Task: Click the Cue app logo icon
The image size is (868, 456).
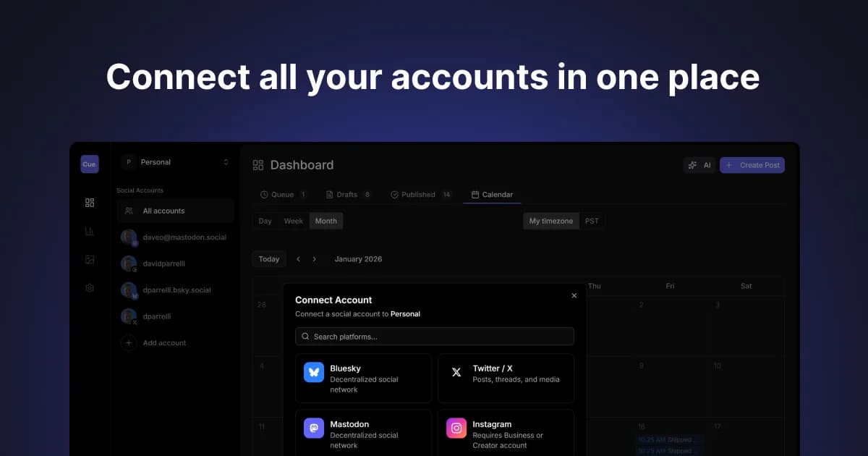Action: 89,164
